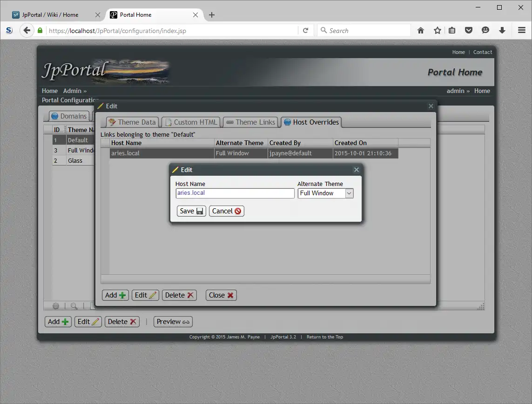The width and height of the screenshot is (532, 404).
Task: Switch to JpPortal / Wiki / Home tab
Action: click(50, 15)
